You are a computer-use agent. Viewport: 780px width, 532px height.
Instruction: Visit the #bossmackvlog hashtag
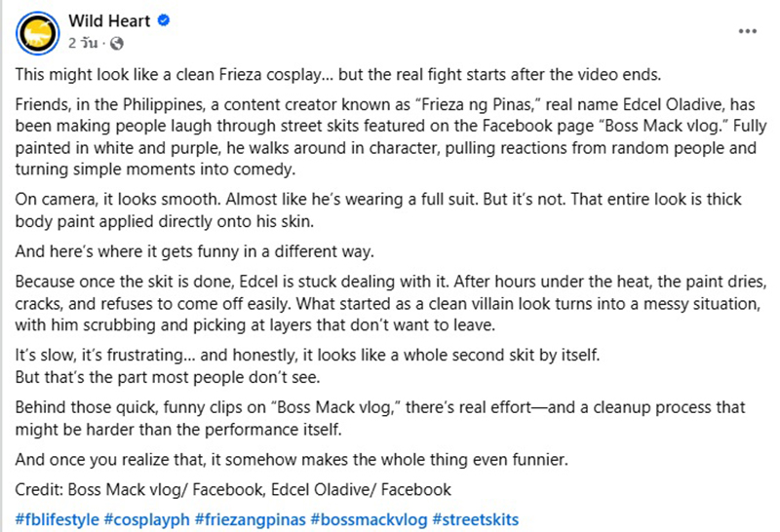click(x=369, y=519)
